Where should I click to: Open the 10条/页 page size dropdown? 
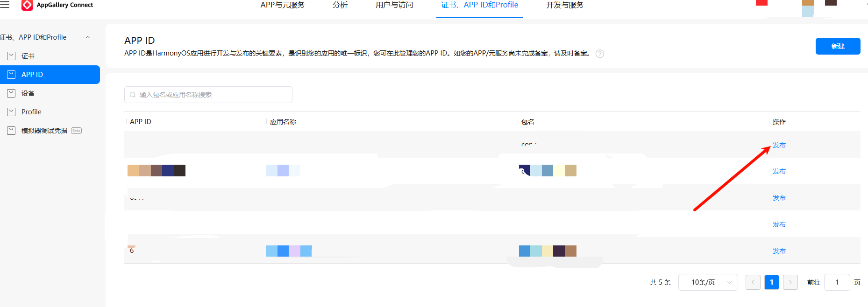(708, 282)
